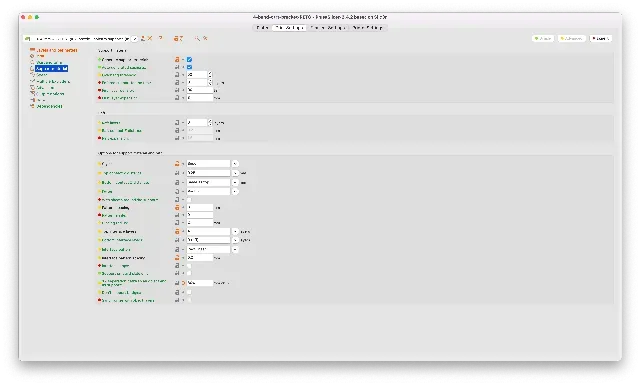The height and width of the screenshot is (385, 640).
Task: Click lock icon for Bottom contact Z distance
Action: [177, 182]
